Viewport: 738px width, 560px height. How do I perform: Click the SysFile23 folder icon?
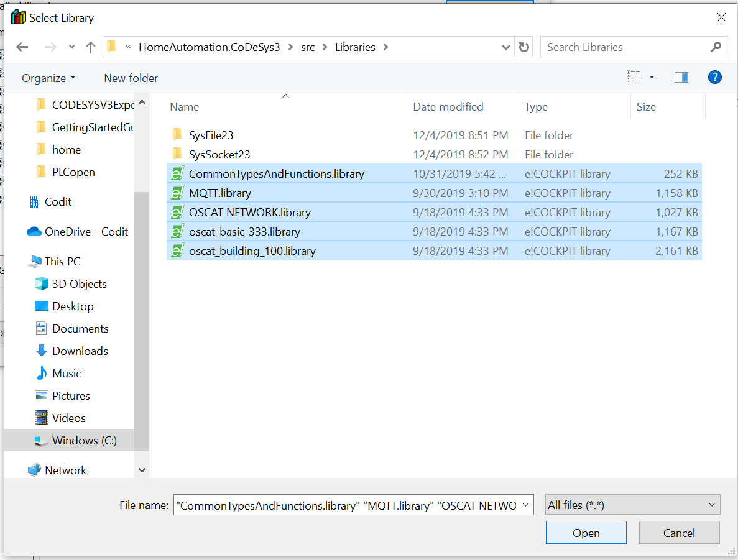[177, 135]
